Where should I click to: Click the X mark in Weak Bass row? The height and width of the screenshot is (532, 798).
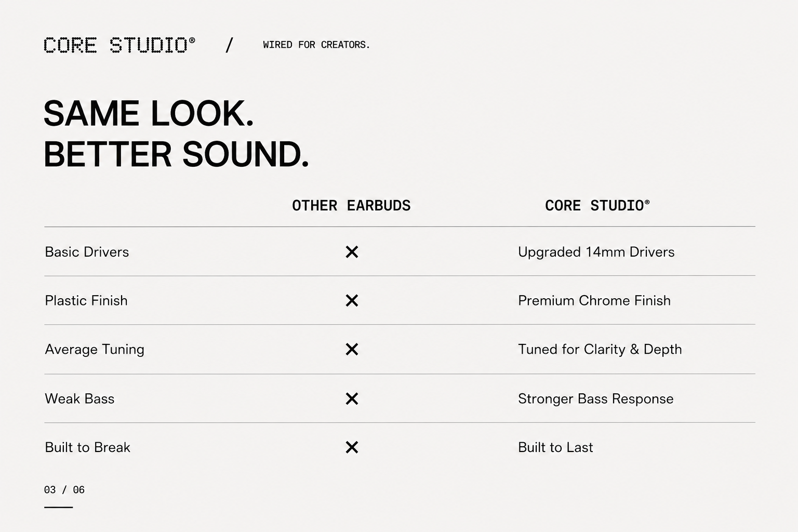tap(352, 398)
